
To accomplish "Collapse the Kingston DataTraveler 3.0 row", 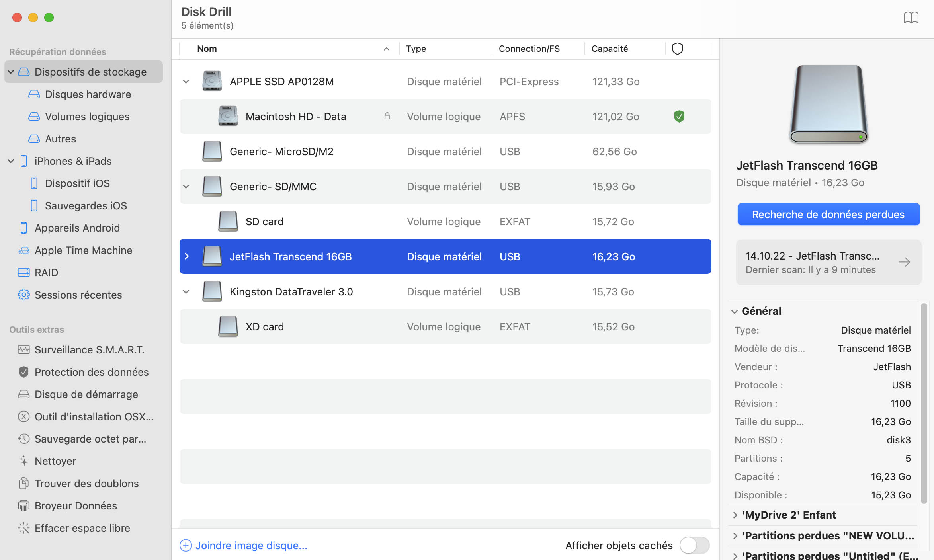I will point(186,292).
